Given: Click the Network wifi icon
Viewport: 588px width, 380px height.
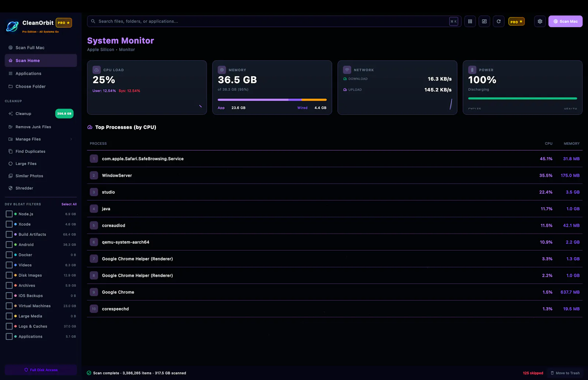Looking at the screenshot, I should click(347, 70).
